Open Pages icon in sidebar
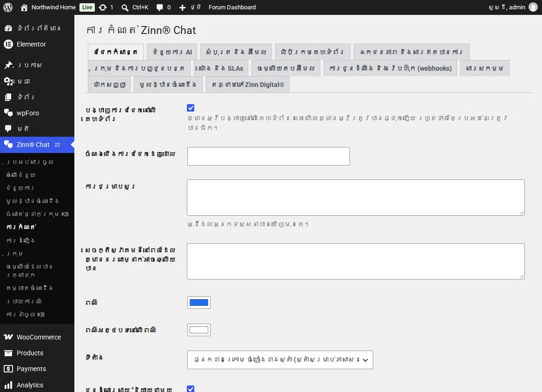This screenshot has width=542, height=392. point(8,97)
